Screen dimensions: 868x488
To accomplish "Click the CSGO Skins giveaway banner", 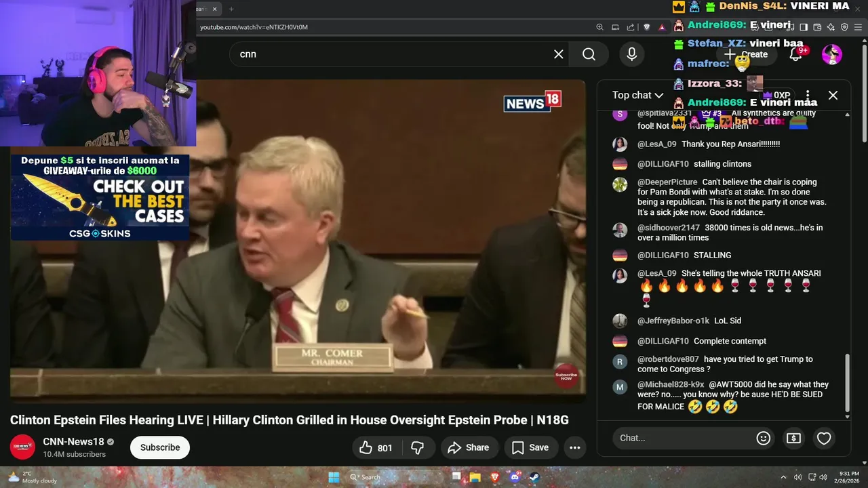I will [100, 197].
